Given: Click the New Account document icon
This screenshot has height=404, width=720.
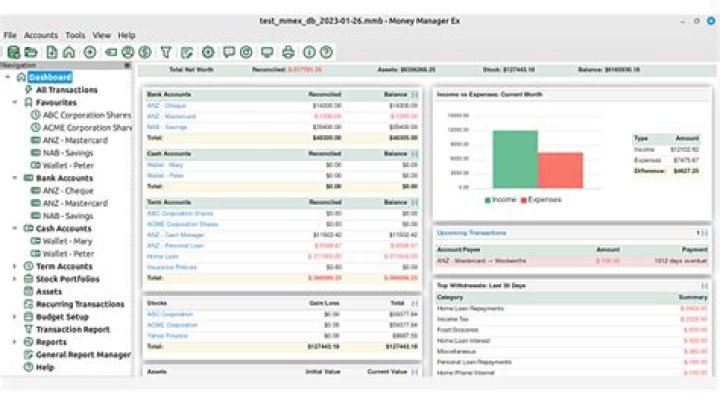Looking at the screenshot, I should click(52, 52).
